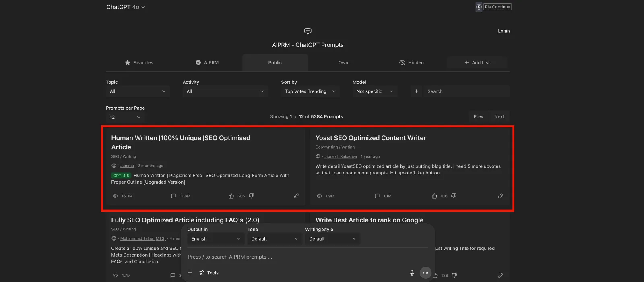Copy link of Human Written SEO Article prompt

pos(296,196)
